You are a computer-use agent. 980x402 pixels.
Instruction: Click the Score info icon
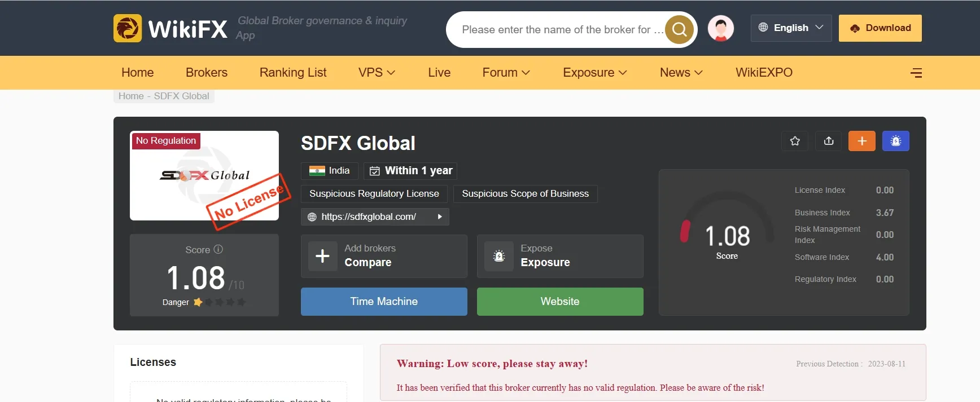pos(218,249)
